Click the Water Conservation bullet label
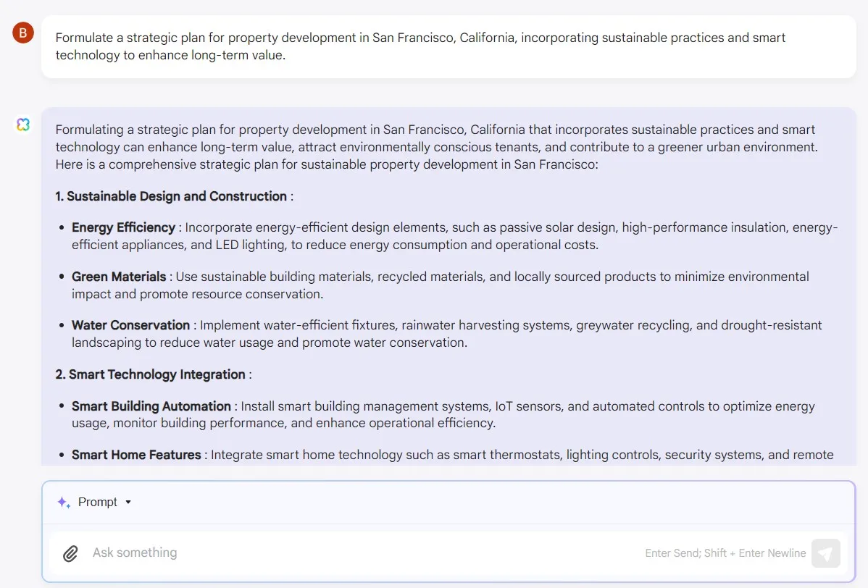Viewport: 868px width, 588px height. coord(130,325)
